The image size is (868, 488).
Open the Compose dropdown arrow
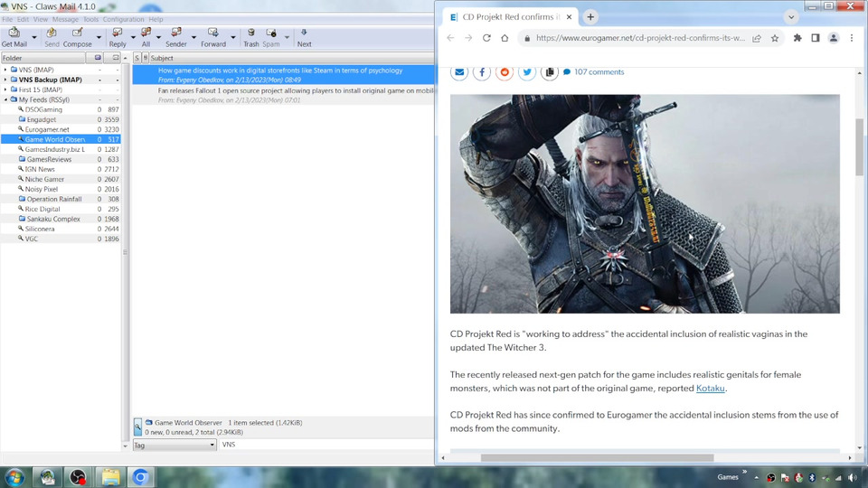[x=99, y=38]
